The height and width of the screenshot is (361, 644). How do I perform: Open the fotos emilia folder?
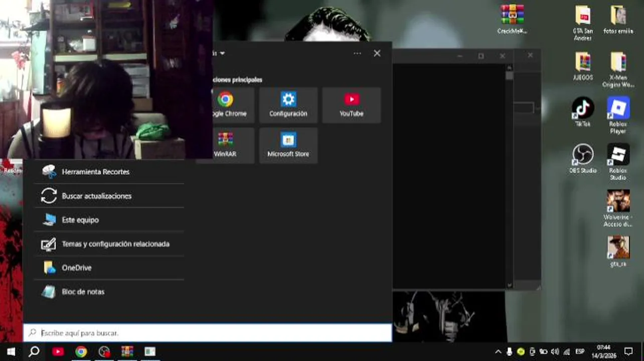[618, 20]
